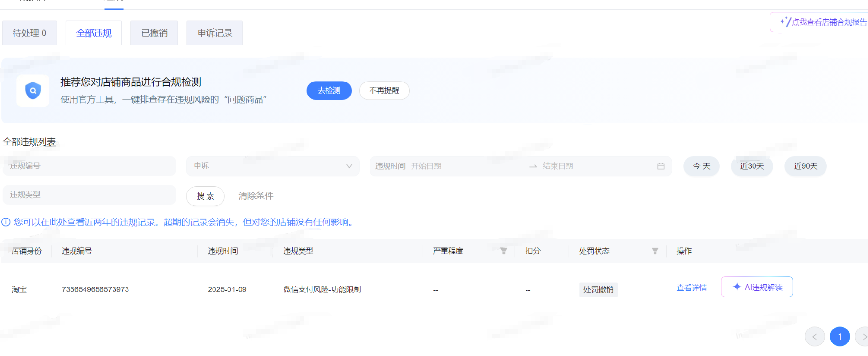
Task: Click the calendar icon in date range
Action: click(661, 166)
